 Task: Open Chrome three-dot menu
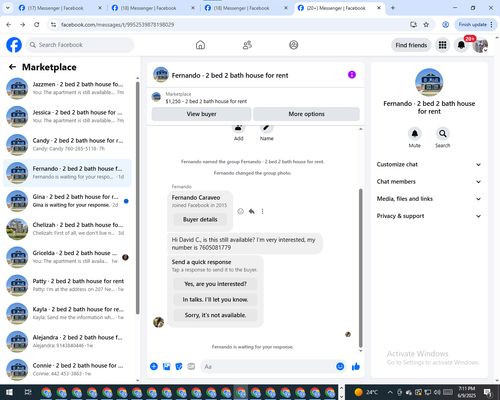point(492,24)
